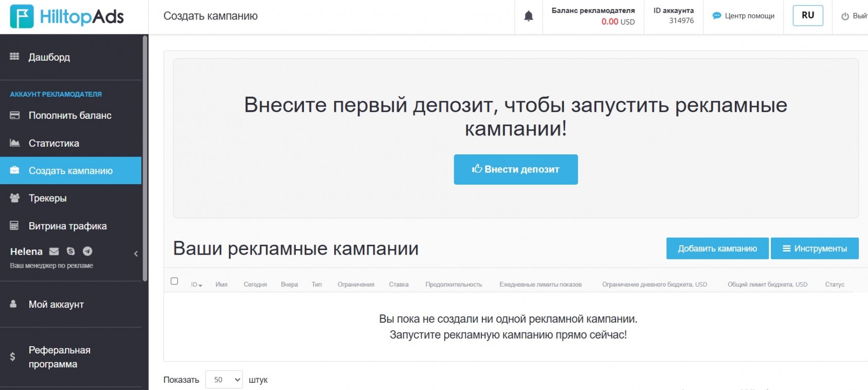Click Ограничение дневного бюджета, USD header
868x390 pixels.
pyautogui.click(x=655, y=285)
